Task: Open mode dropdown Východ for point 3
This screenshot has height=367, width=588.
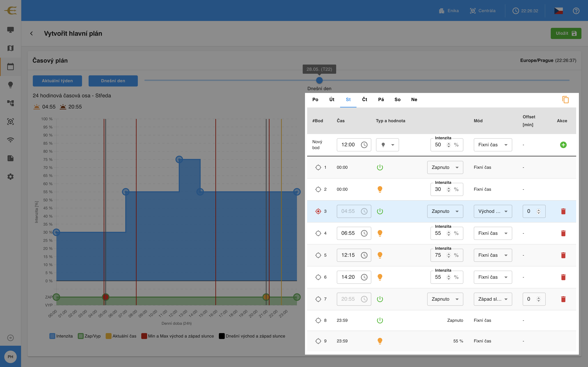Action: click(493, 211)
